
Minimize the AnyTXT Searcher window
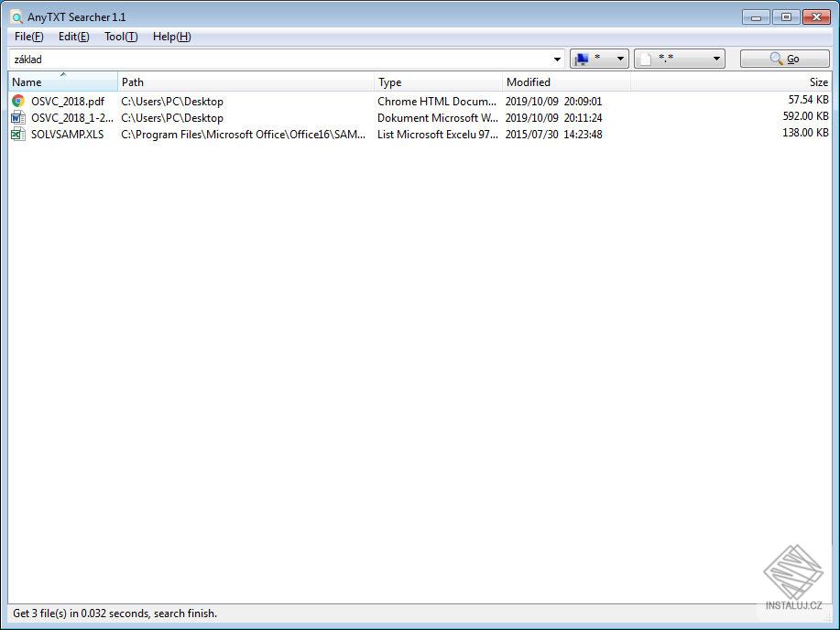pos(756,17)
